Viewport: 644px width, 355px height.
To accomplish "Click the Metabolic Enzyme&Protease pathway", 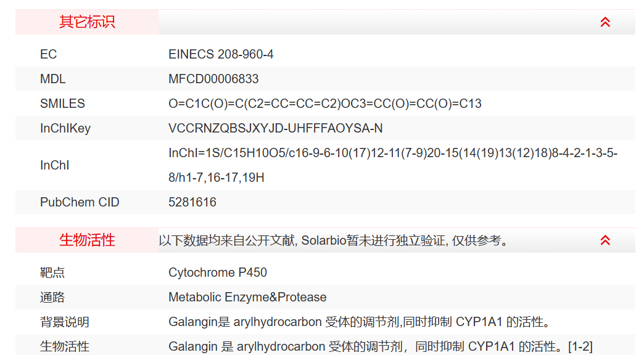I will click(247, 297).
